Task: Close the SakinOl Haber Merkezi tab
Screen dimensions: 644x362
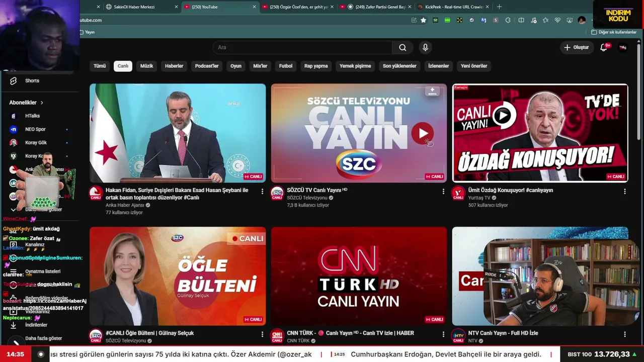Action: pyautogui.click(x=176, y=7)
